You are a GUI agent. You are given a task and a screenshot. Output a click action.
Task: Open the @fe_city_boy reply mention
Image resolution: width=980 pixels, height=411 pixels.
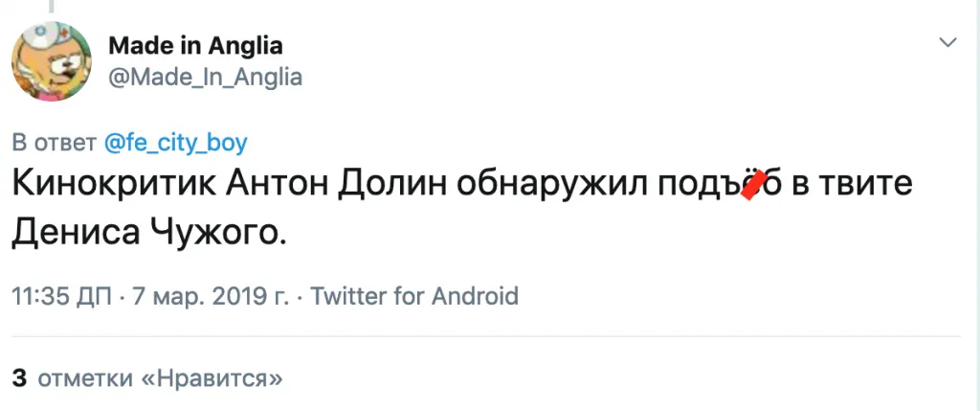pyautogui.click(x=174, y=144)
